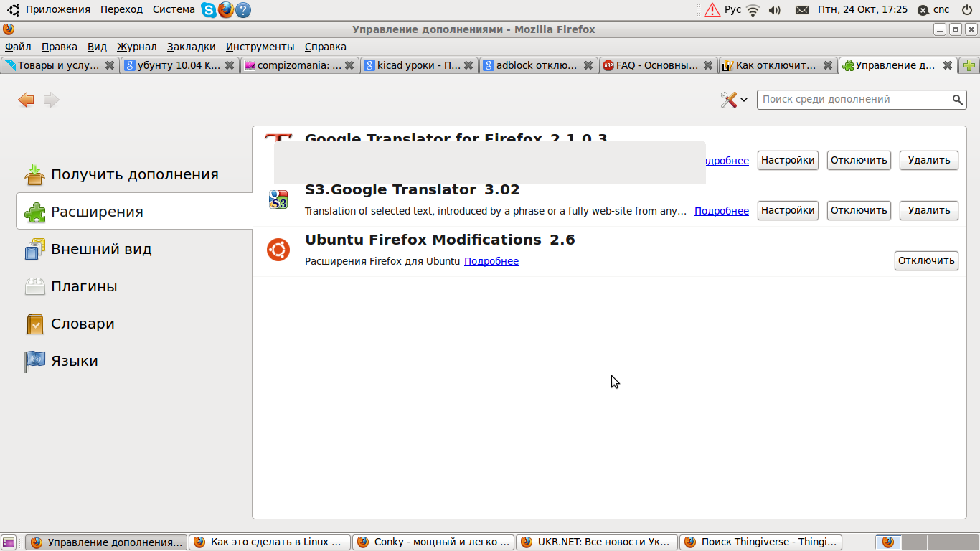This screenshot has height=551, width=980.
Task: Open the mail envelope indicator
Action: [802, 10]
